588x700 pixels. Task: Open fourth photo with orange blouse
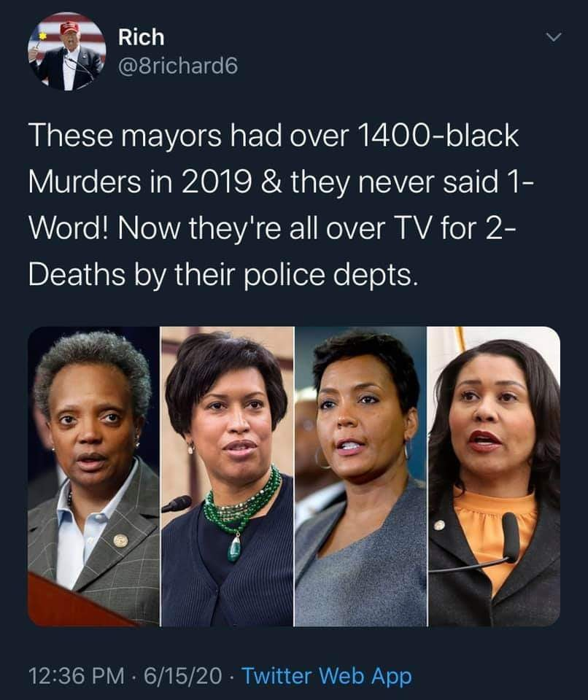(x=494, y=476)
